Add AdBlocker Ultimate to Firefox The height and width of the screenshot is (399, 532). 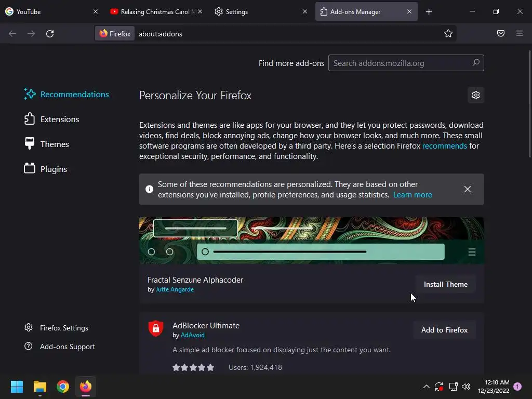coord(444,330)
